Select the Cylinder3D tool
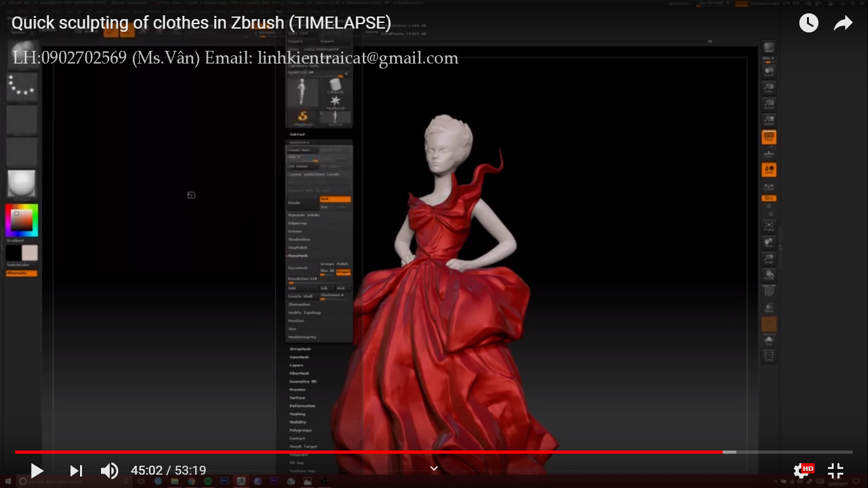This screenshot has width=868, height=488. click(x=335, y=86)
